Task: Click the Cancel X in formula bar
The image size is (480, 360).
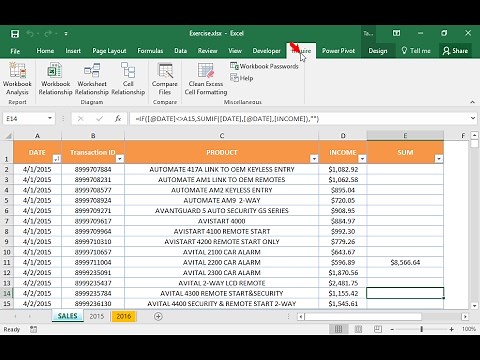Action: click(80, 118)
